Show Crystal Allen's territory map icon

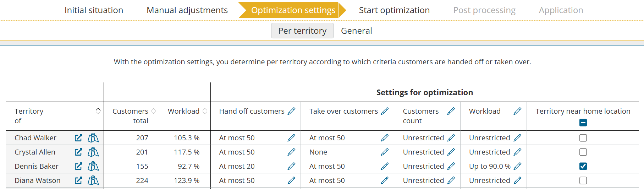click(93, 152)
